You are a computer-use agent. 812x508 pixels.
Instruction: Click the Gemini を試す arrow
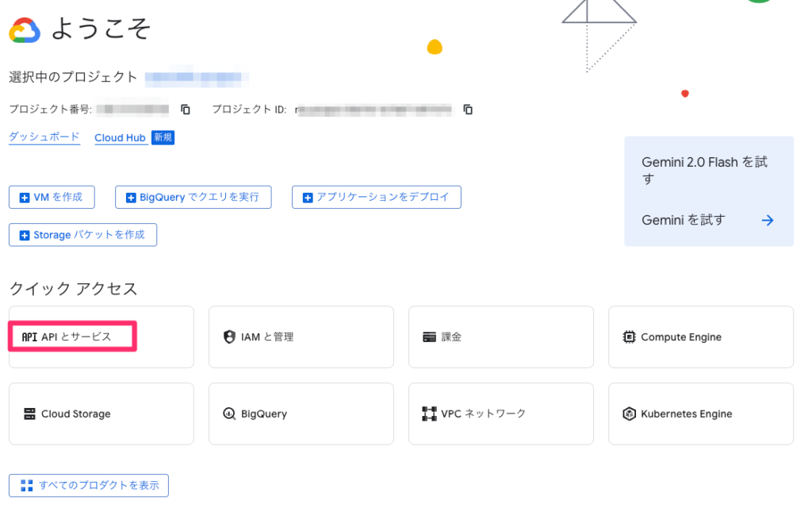[768, 221]
